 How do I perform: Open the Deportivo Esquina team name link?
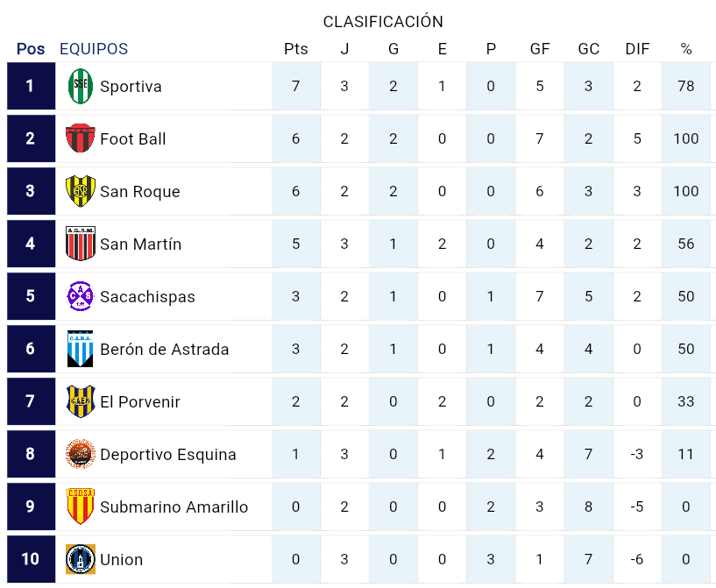pos(168,454)
